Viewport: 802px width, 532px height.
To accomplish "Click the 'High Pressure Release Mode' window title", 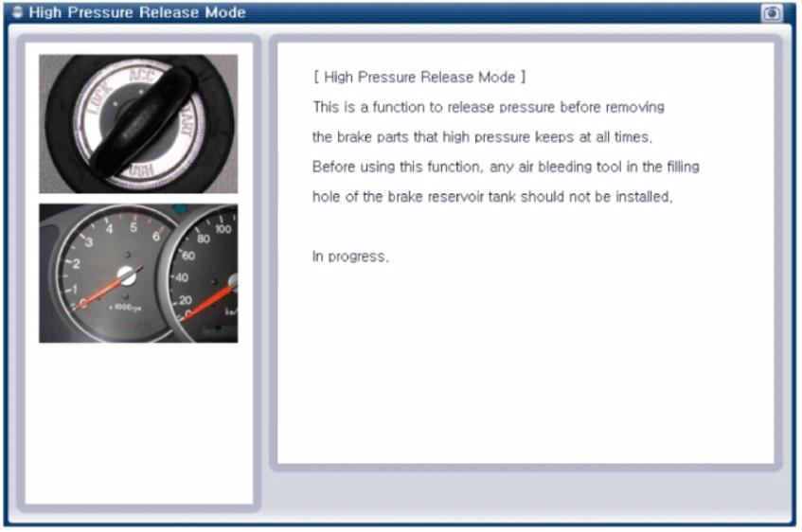I will coord(137,12).
